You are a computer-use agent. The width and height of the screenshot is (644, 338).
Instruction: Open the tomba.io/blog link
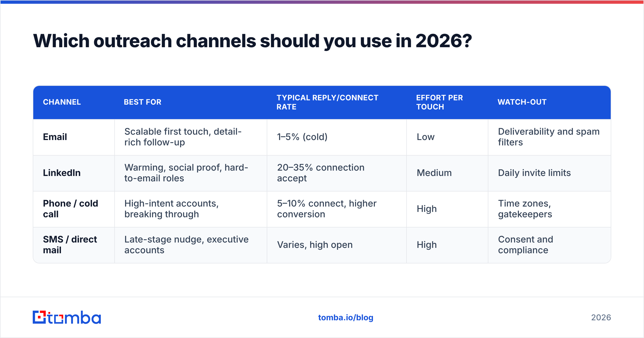tap(346, 318)
